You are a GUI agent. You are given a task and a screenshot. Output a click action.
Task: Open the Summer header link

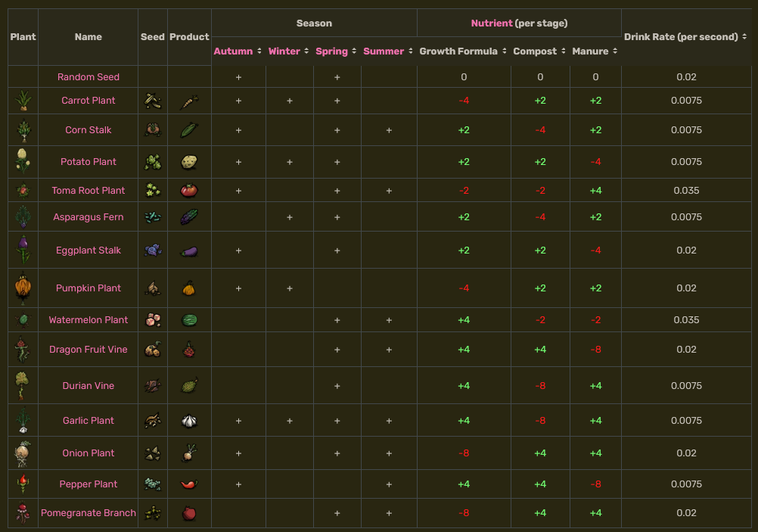384,51
